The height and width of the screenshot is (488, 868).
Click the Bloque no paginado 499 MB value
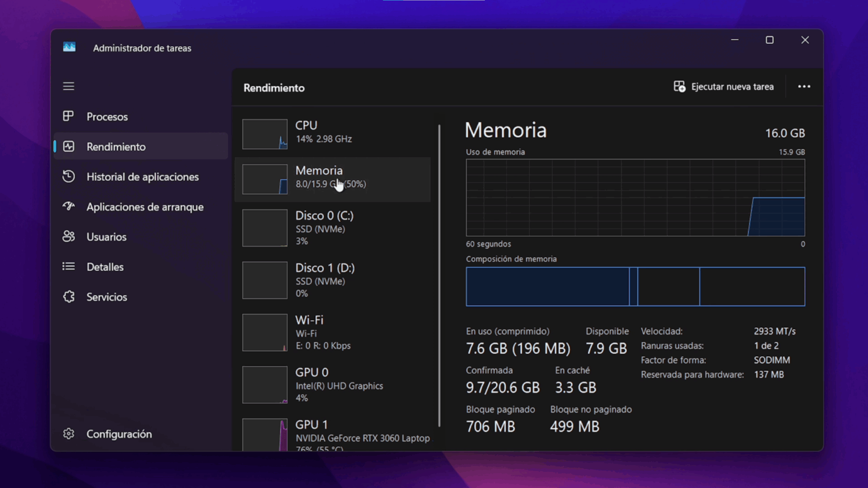click(x=575, y=426)
